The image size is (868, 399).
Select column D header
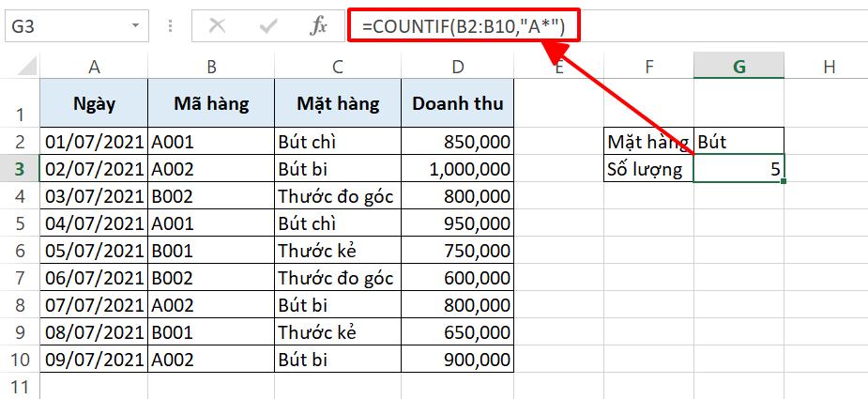(457, 67)
